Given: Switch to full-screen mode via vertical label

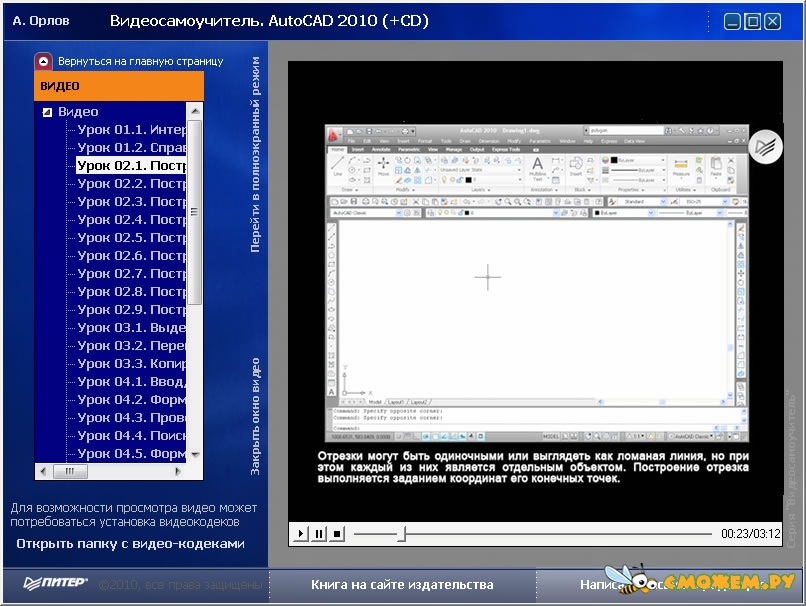Looking at the screenshot, I should point(255,154).
